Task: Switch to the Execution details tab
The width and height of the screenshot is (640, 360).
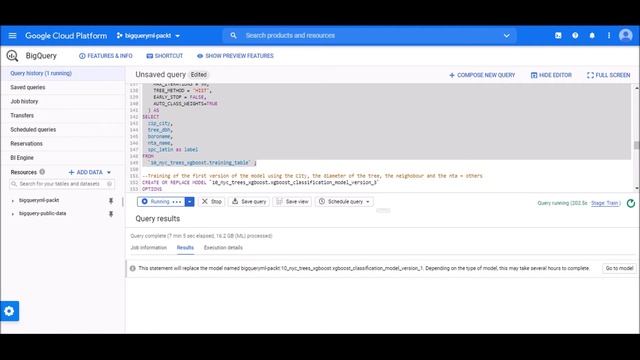Action: tap(223, 248)
